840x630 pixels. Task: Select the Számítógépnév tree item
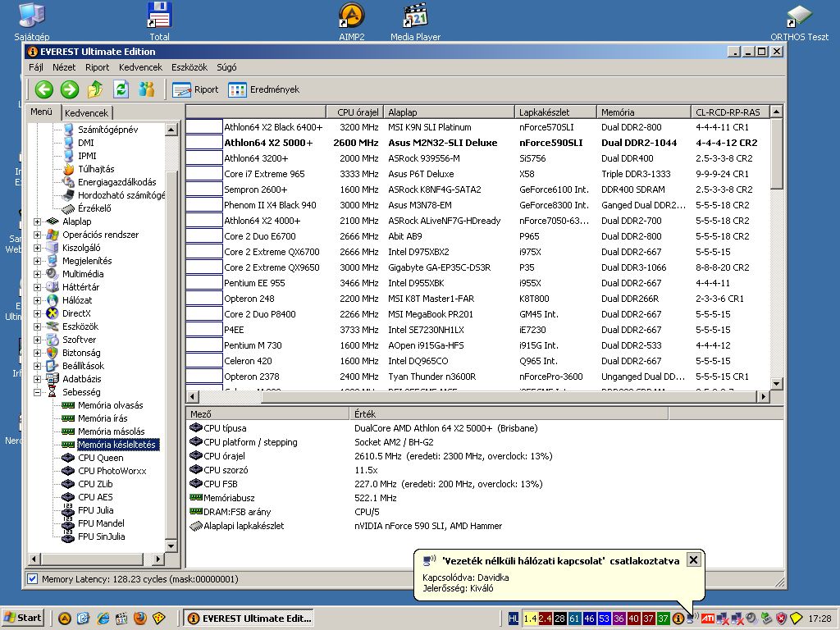point(107,130)
